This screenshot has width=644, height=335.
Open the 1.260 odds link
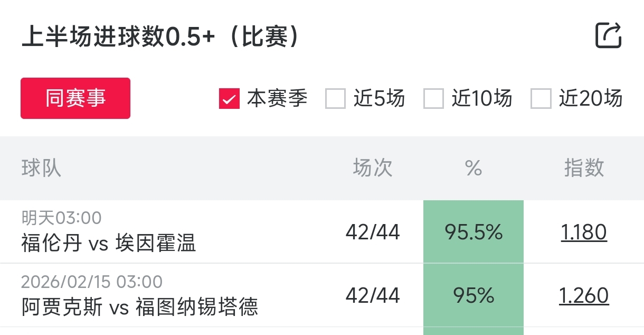point(584,296)
